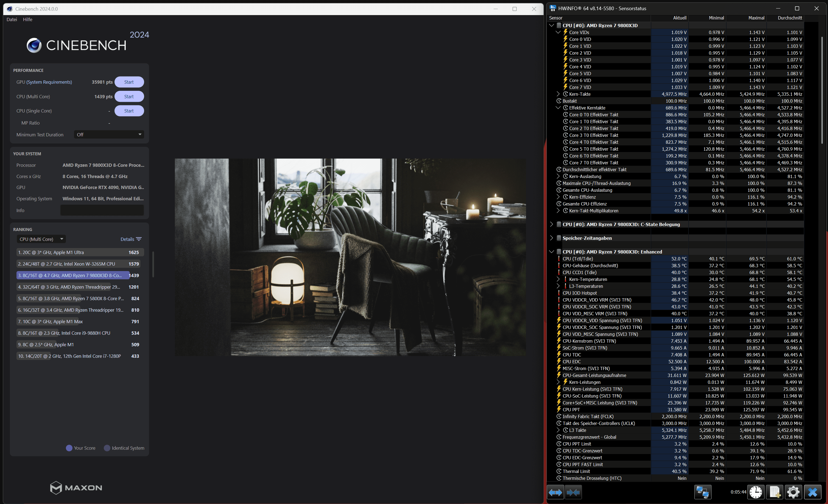Select the Thermische Drosselung (HTC) row
Image resolution: width=828 pixels, height=504 pixels.
(676, 478)
